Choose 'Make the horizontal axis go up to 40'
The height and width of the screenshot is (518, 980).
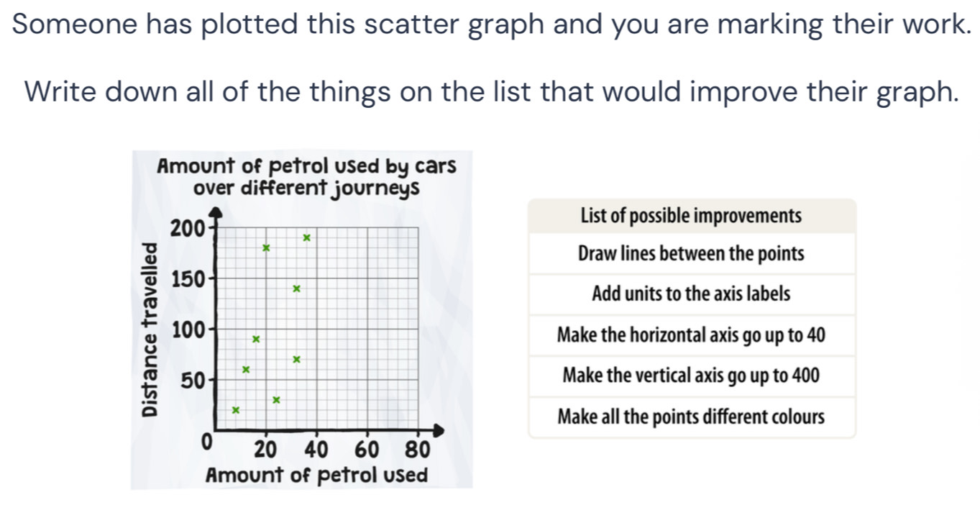click(691, 335)
